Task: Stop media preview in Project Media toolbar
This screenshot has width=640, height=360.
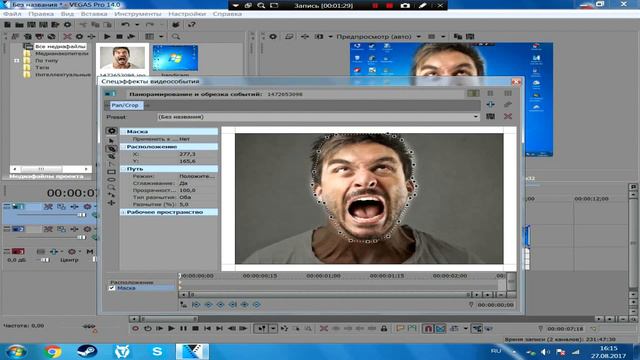Action: (x=119, y=37)
